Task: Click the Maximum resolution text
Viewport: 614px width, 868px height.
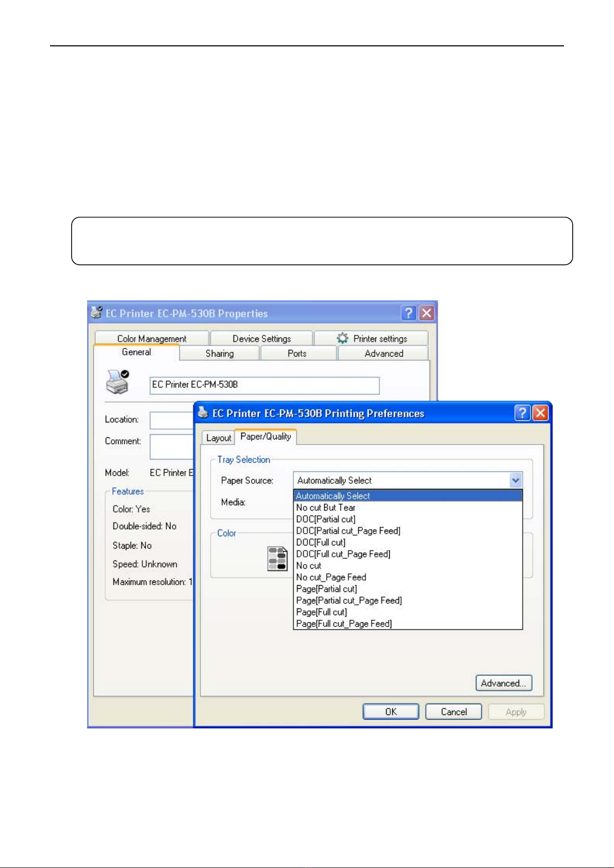Action: [152, 582]
